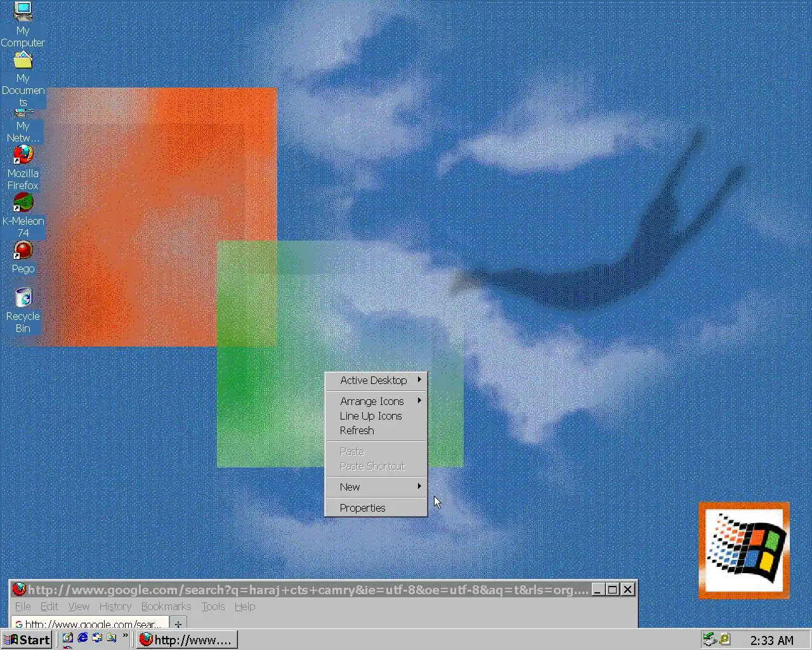The height and width of the screenshot is (650, 812).
Task: Expand the New submenu in context menu
Action: point(376,487)
